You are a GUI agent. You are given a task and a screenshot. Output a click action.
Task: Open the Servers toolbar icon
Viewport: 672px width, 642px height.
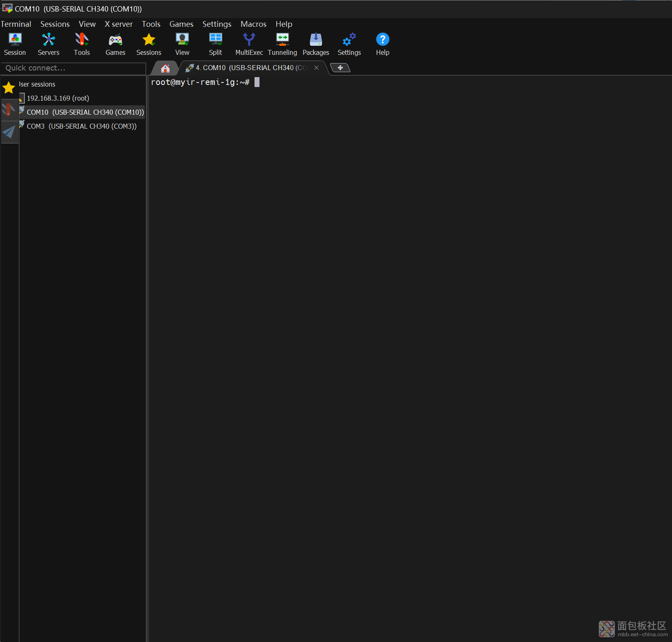[x=48, y=44]
